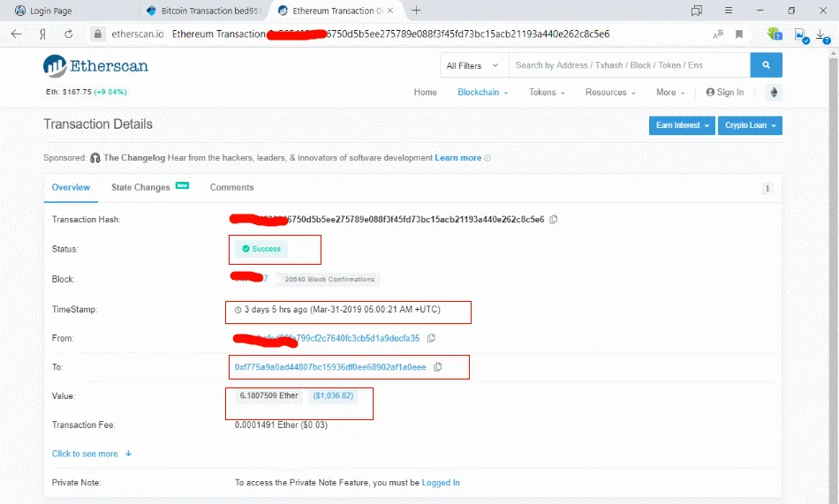Reload the page with refresh icon
The width and height of the screenshot is (839, 504).
point(69,34)
